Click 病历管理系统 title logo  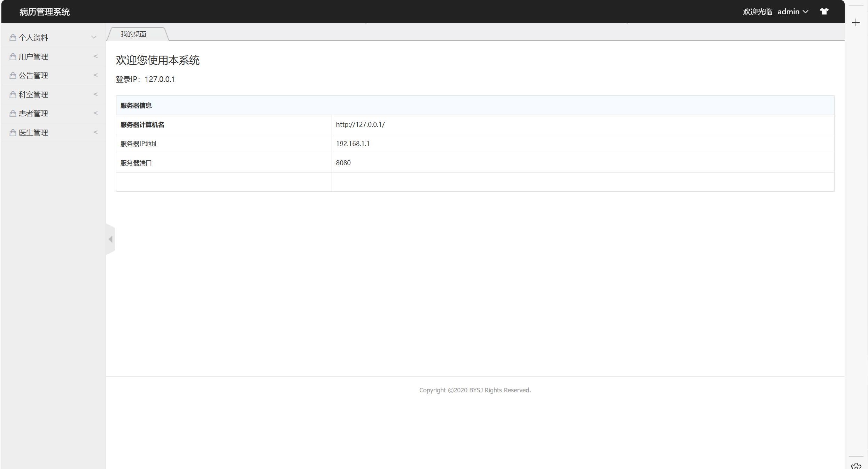(45, 11)
